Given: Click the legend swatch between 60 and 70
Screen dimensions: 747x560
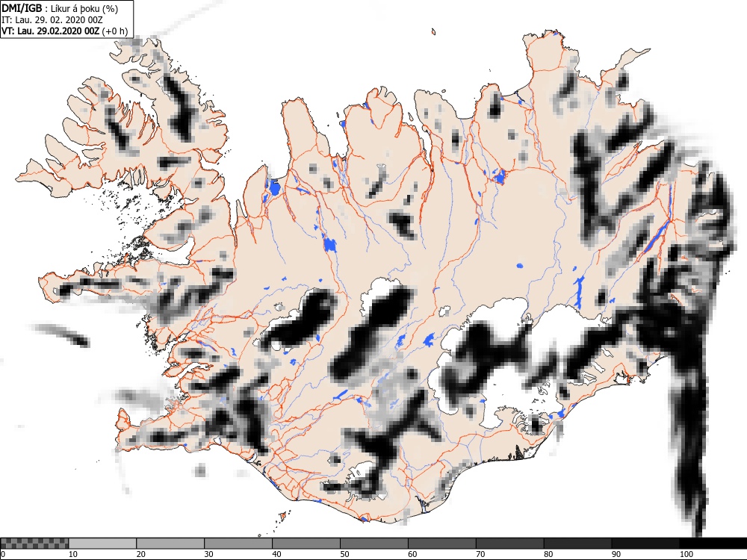Looking at the screenshot, I should [442, 543].
